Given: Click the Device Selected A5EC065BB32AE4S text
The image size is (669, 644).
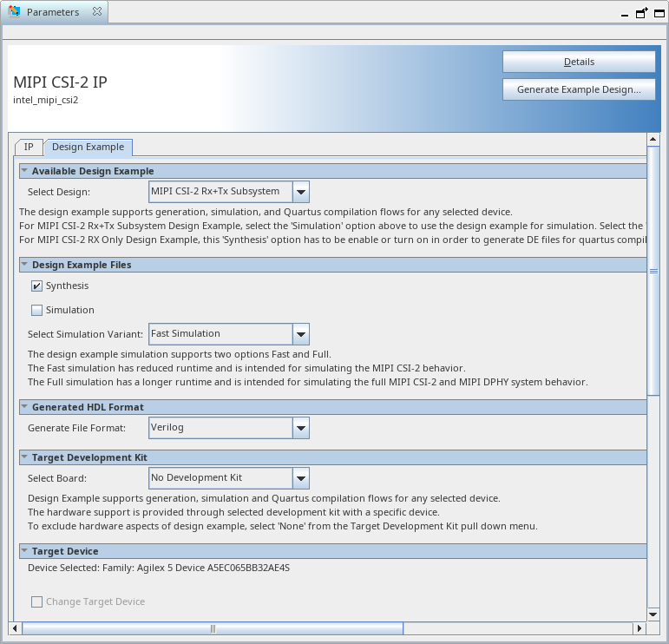Looking at the screenshot, I should point(159,568).
